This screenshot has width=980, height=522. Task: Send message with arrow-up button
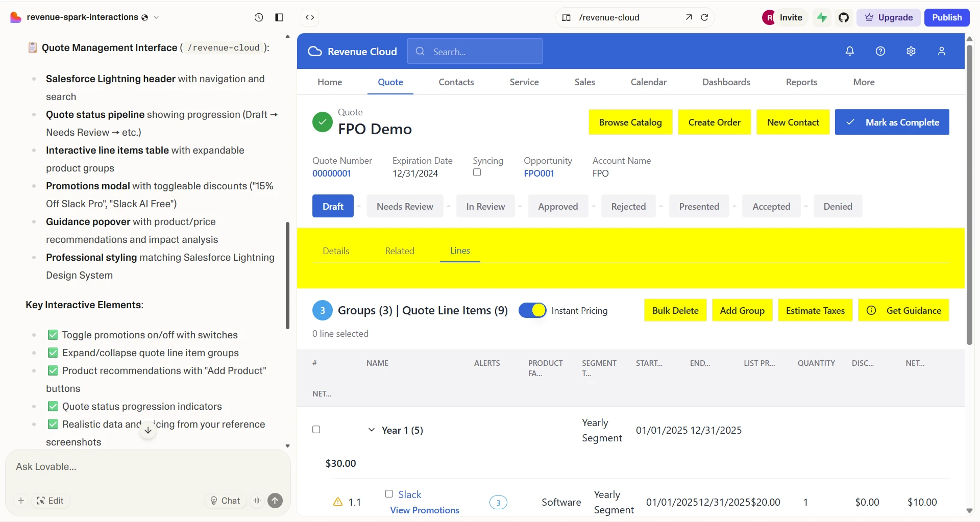click(275, 501)
